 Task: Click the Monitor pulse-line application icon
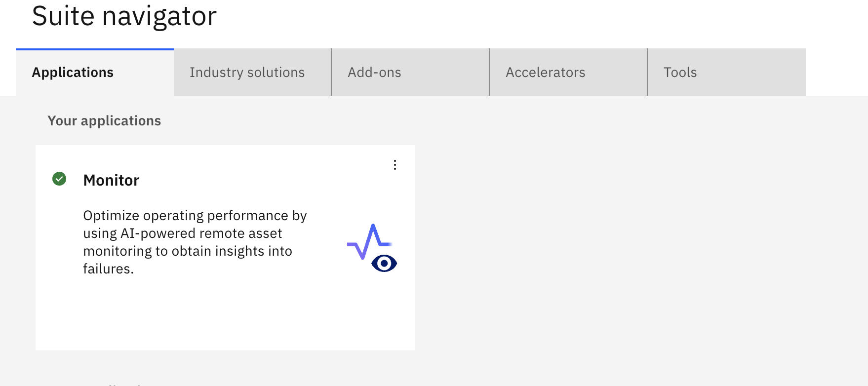point(371,247)
